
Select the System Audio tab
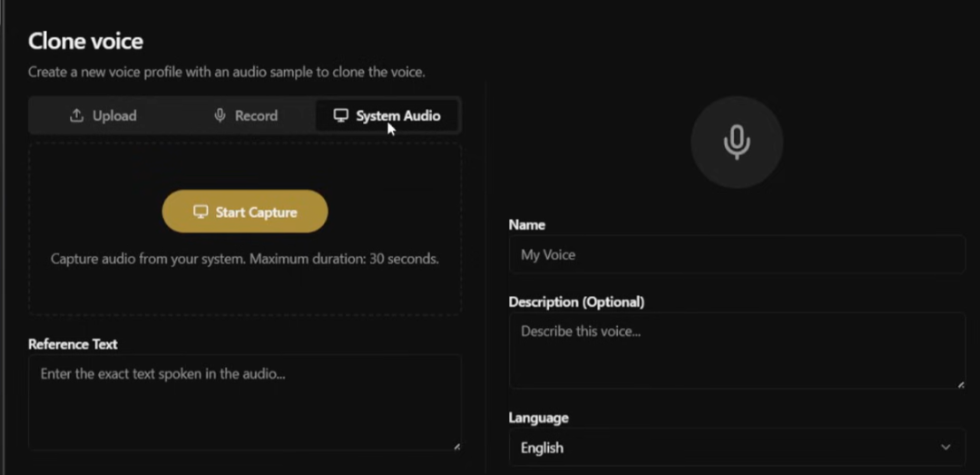point(387,116)
